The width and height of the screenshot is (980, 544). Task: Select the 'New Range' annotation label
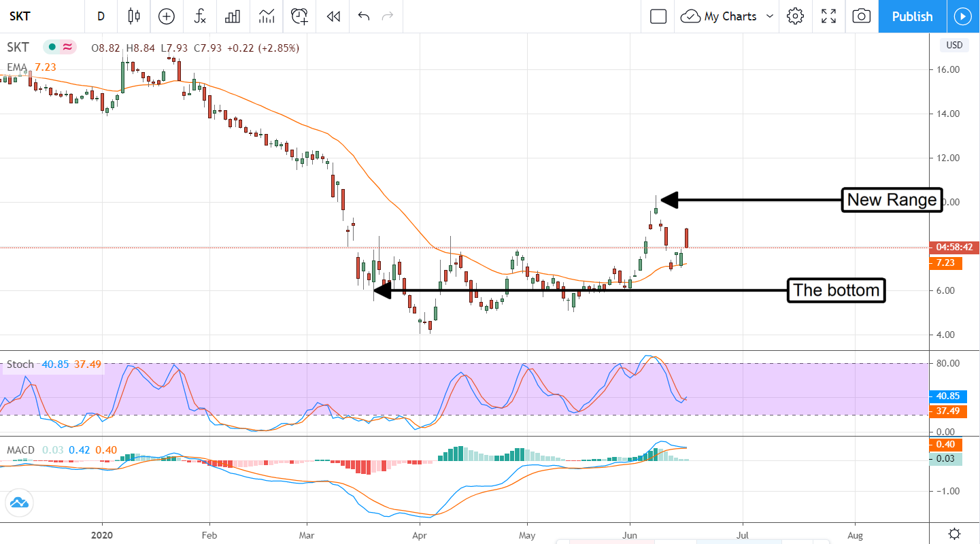[x=892, y=200]
